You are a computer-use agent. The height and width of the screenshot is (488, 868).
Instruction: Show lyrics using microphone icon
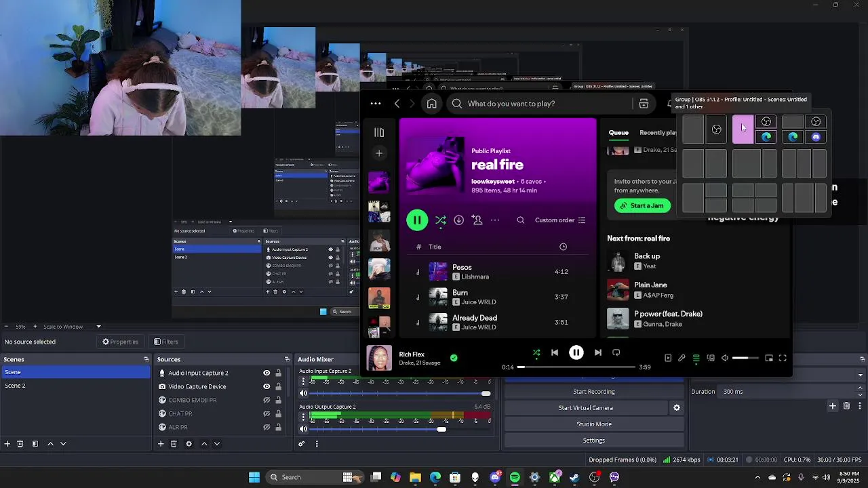682,358
